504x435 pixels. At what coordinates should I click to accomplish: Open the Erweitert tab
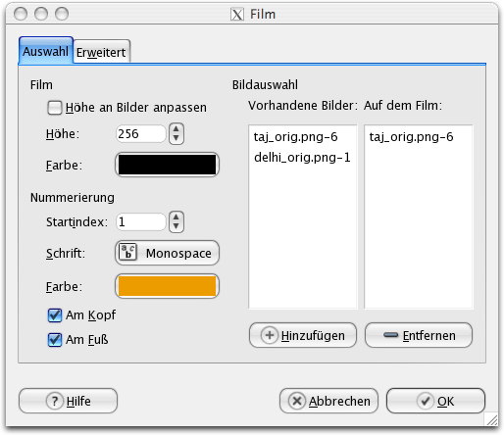[102, 52]
